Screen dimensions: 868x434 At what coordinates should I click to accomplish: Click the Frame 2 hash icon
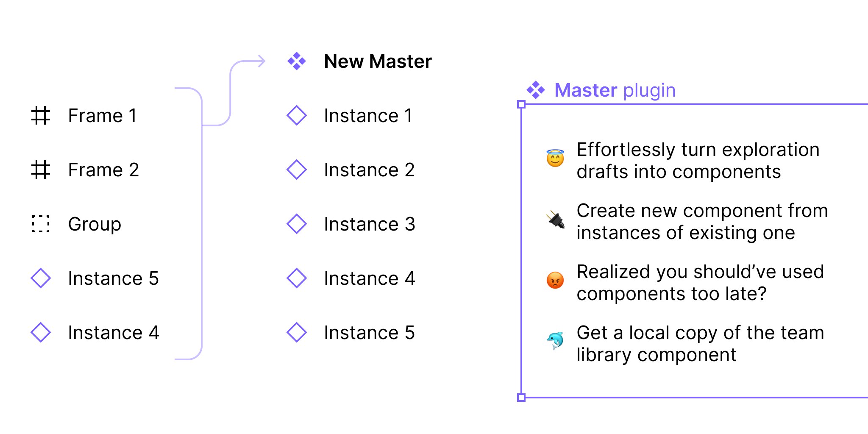point(41,170)
